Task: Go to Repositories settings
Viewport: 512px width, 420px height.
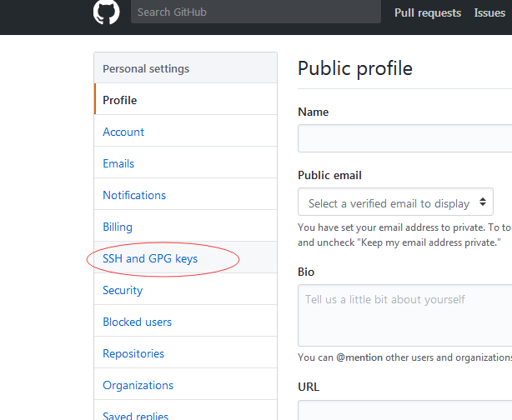Action: [x=134, y=353]
